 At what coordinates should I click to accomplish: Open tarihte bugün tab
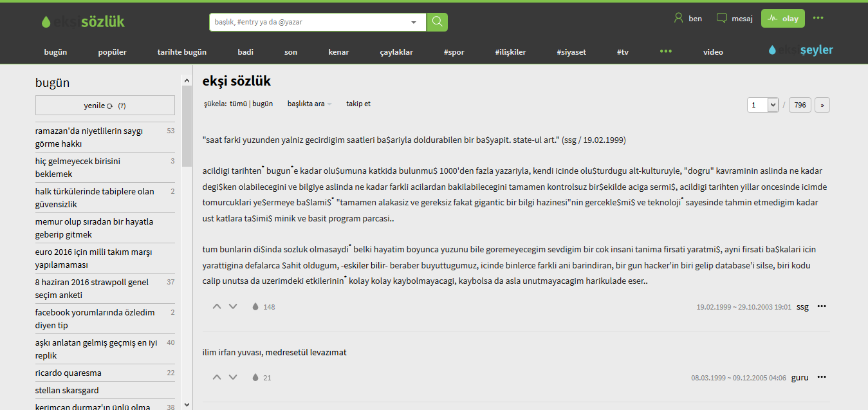182,52
